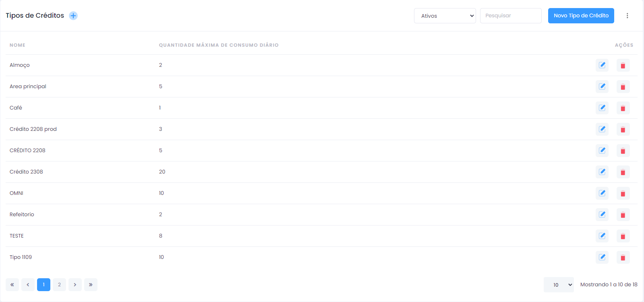
Task: Edit the Almoço credit type
Action: (x=602, y=65)
